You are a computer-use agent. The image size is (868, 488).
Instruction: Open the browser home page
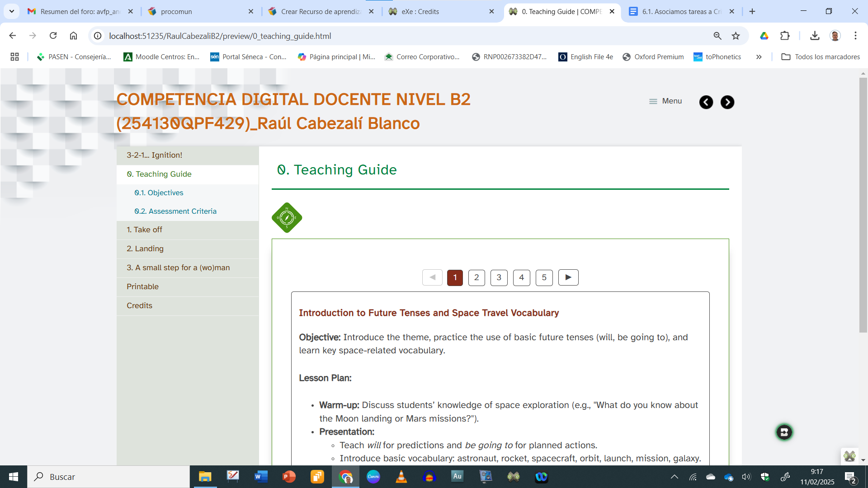73,36
